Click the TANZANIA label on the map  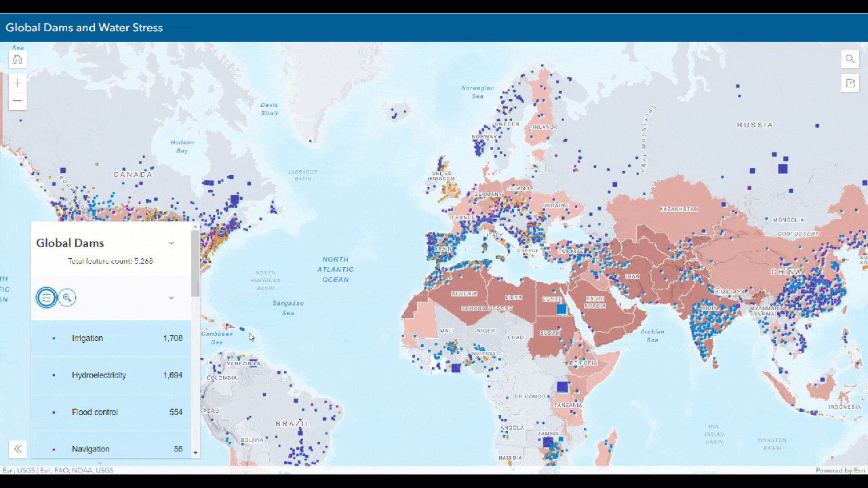(x=568, y=405)
